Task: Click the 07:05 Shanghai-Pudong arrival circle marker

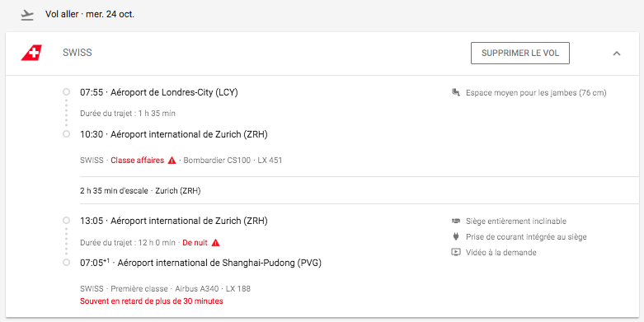Action: click(x=66, y=263)
